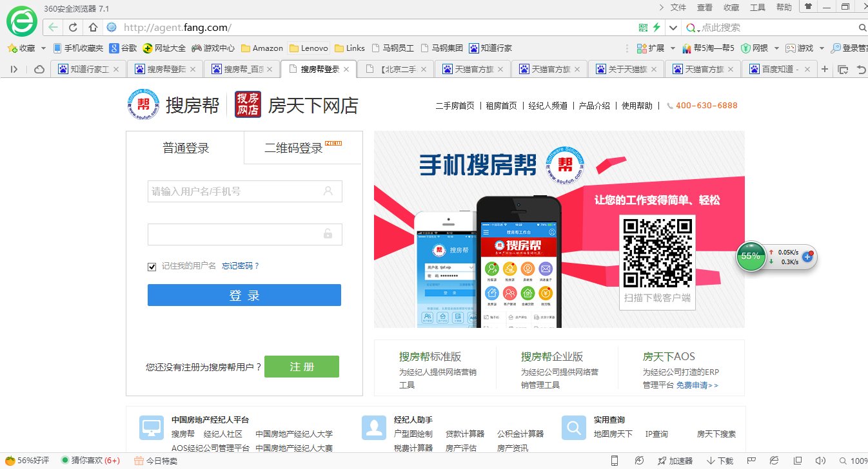
Task: Click the home page icon
Action: coord(92,28)
